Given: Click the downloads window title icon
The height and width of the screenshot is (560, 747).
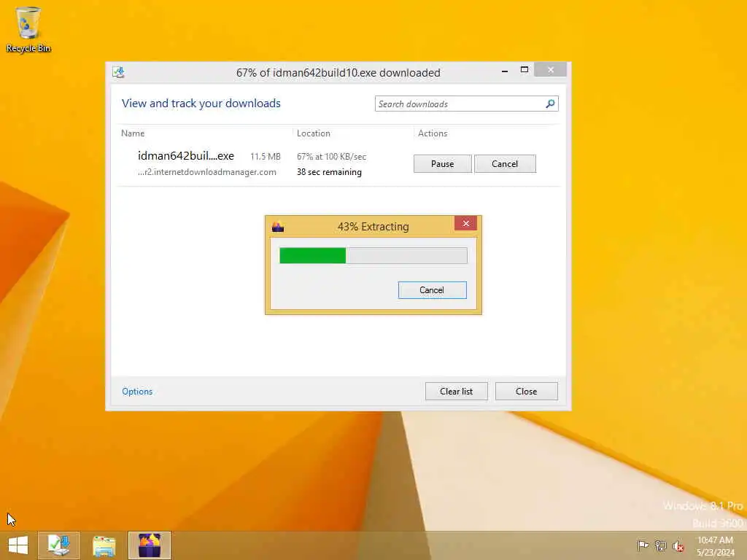Looking at the screenshot, I should 119,72.
